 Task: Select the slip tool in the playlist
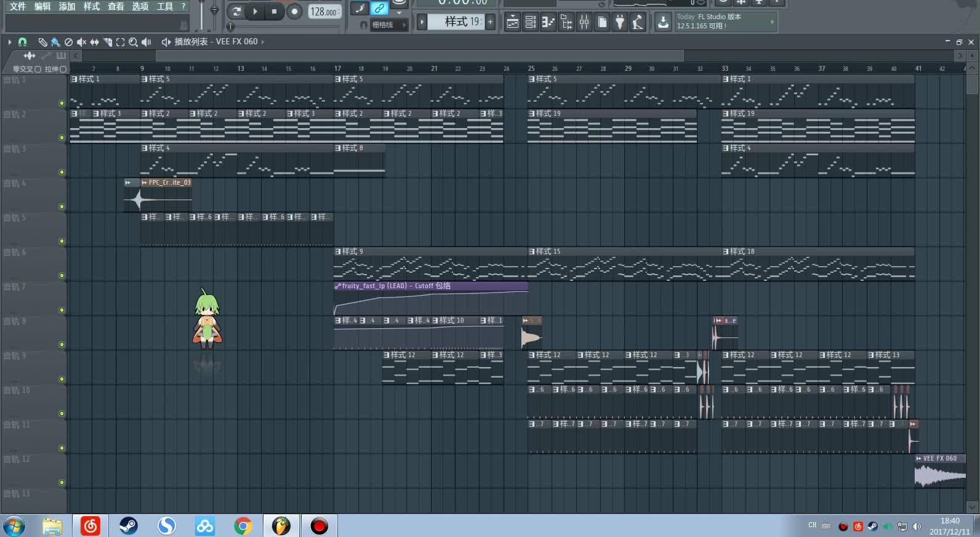coord(94,42)
